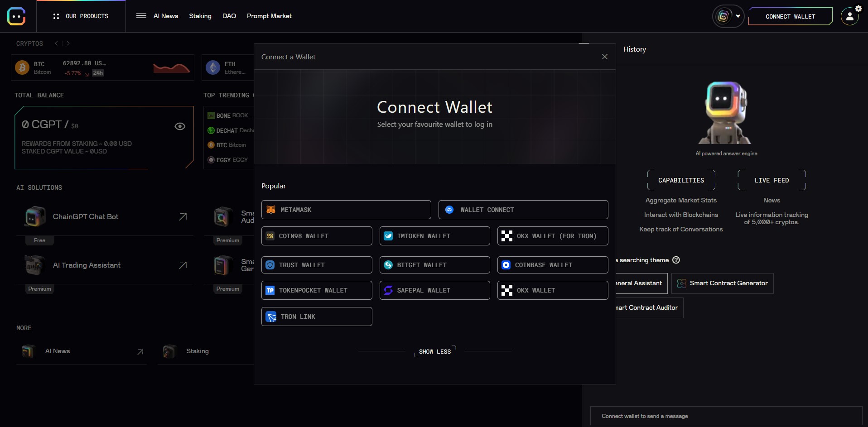The height and width of the screenshot is (427, 868).
Task: Click the Bitget wallet icon
Action: coord(388,265)
